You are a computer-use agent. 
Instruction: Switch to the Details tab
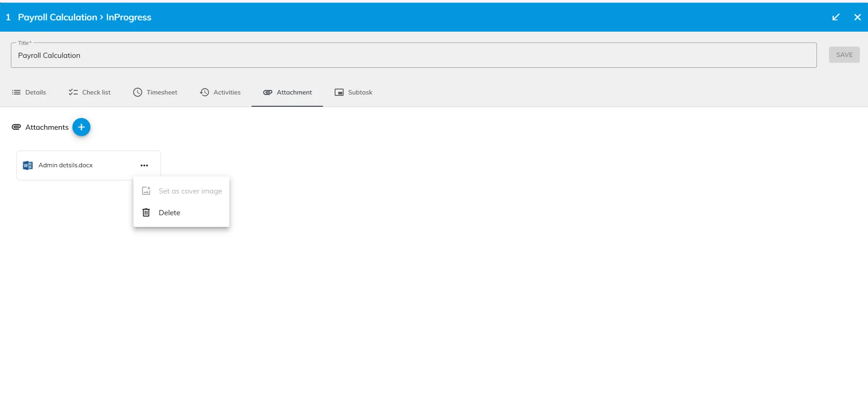29,92
